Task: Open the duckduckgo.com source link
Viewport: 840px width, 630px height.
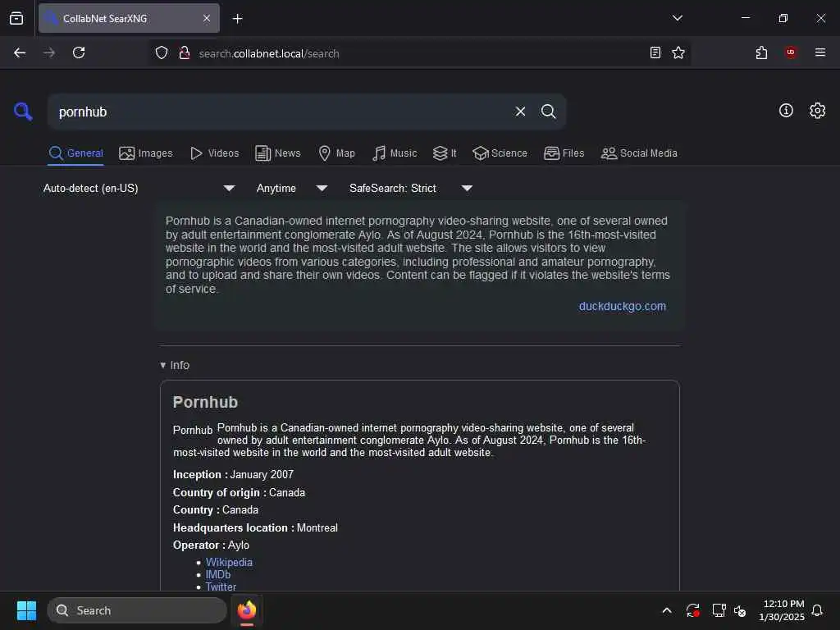Action: pos(622,307)
